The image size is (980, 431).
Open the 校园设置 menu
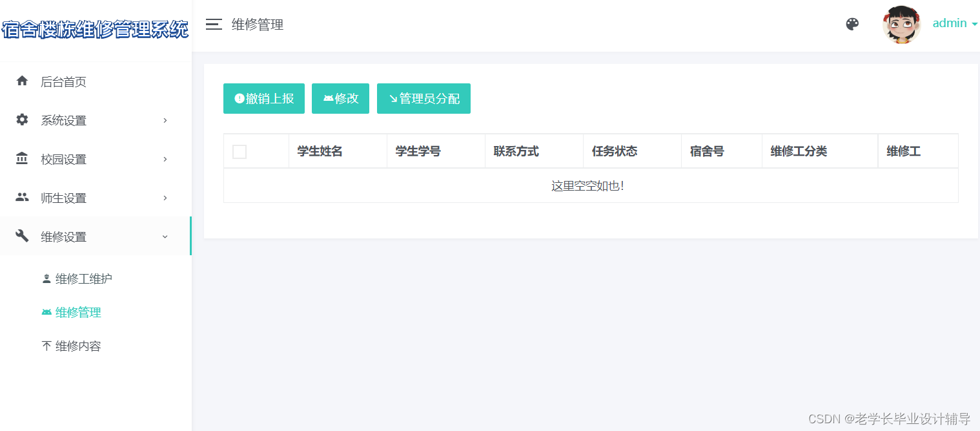click(x=96, y=159)
